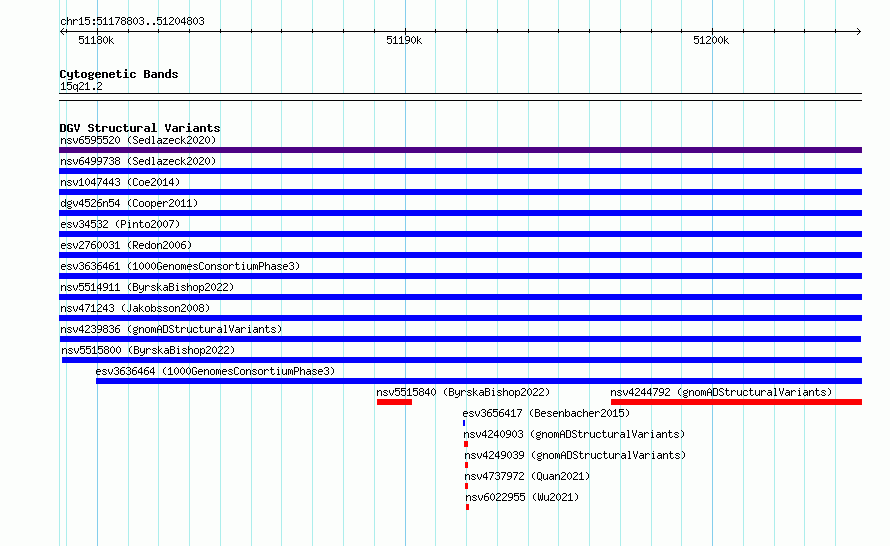Viewport: 890px width, 546px height.
Task: Click the blue bar beneath nsv1047443
Action: [x=460, y=192]
